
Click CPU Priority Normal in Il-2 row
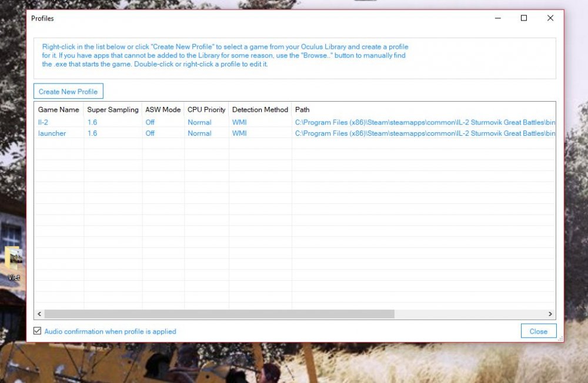199,122
